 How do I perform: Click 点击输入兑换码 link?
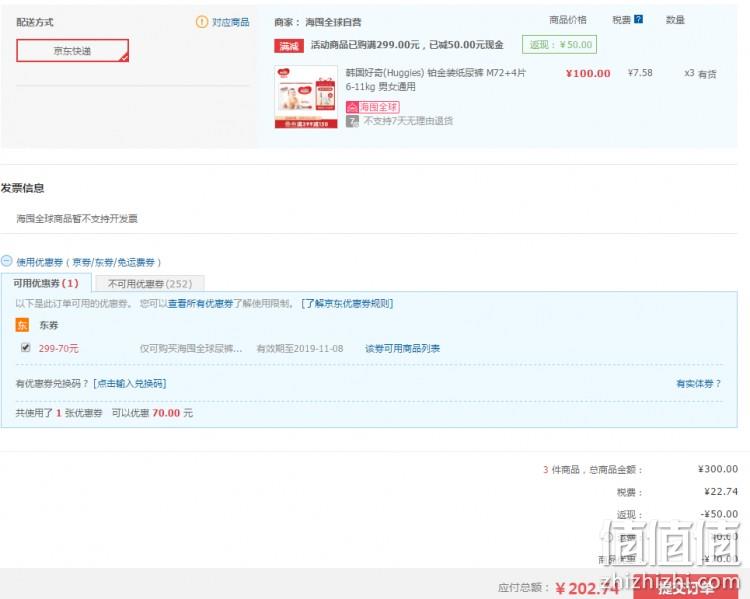pos(130,383)
